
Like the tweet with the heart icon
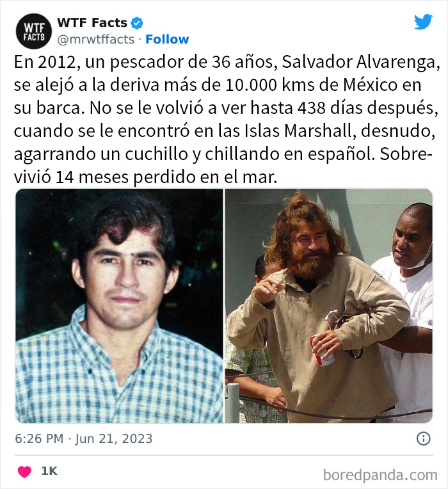[x=24, y=472]
